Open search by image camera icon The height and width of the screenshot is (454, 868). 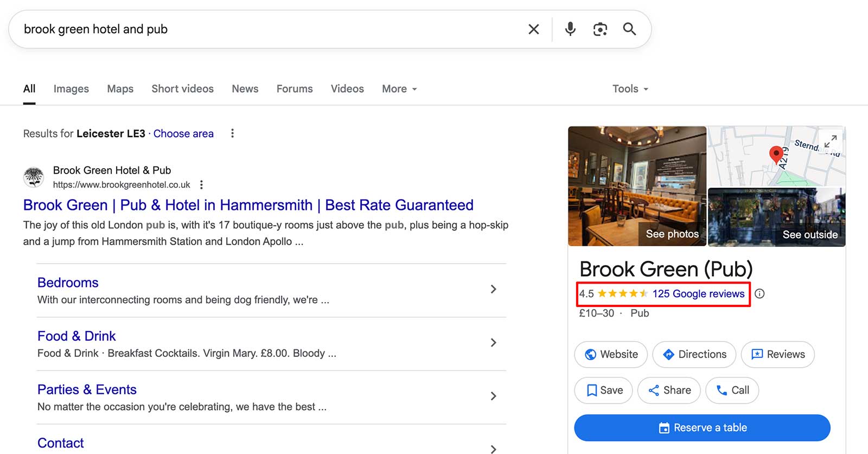pyautogui.click(x=599, y=29)
